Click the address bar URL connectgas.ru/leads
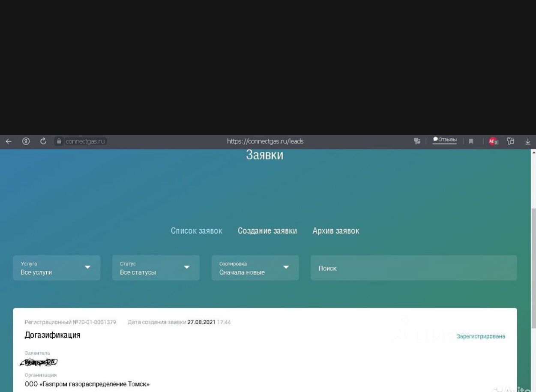The height and width of the screenshot is (392, 536). [x=265, y=141]
